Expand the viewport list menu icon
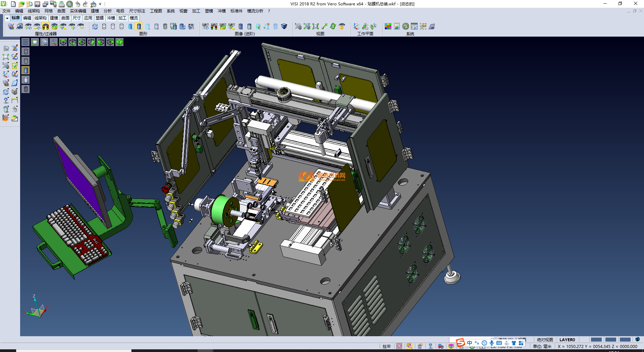The height and width of the screenshot is (352, 644). 25,42
